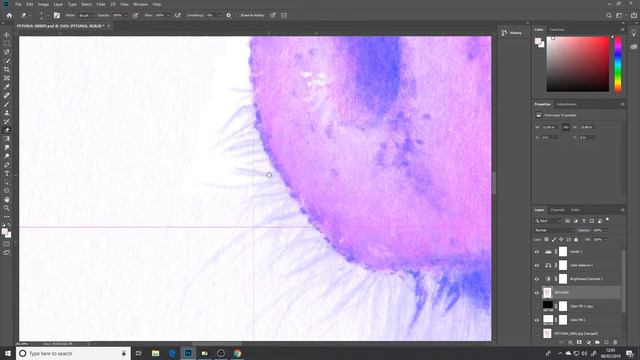Image resolution: width=640 pixels, height=360 pixels.
Task: Switch to the Adjustments tab
Action: tap(567, 104)
